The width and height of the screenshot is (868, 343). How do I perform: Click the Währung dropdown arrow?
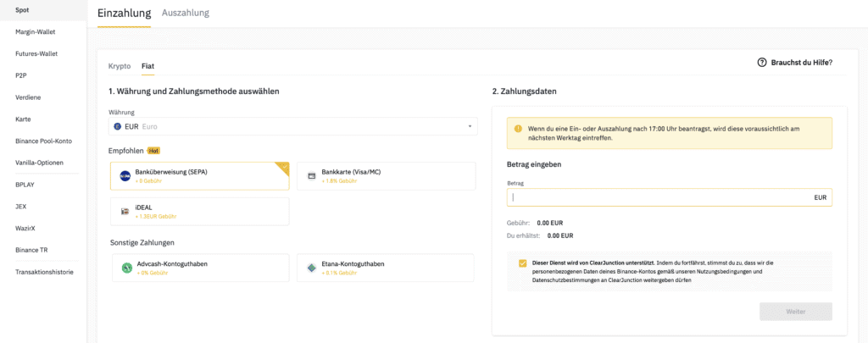click(x=470, y=126)
